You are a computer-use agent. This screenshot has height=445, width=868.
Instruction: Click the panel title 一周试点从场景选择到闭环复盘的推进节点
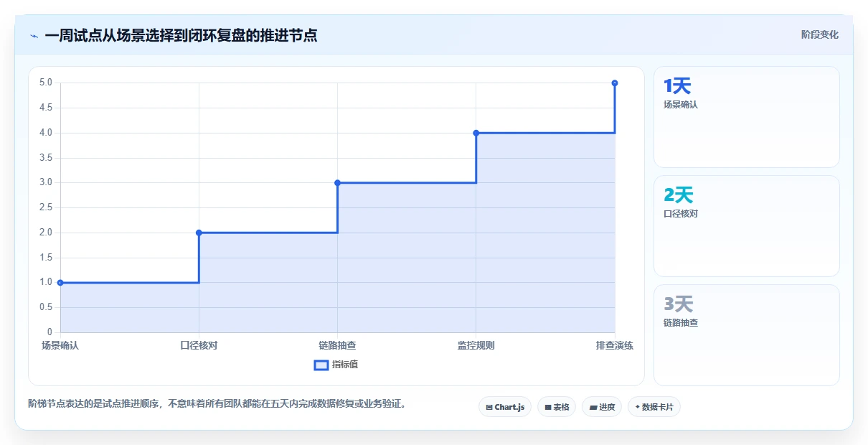[x=181, y=35]
